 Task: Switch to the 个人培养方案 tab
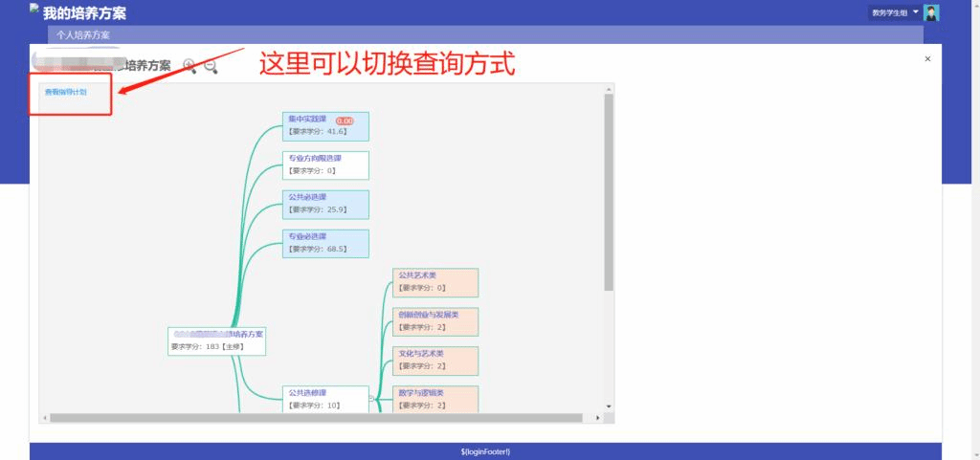[x=83, y=35]
